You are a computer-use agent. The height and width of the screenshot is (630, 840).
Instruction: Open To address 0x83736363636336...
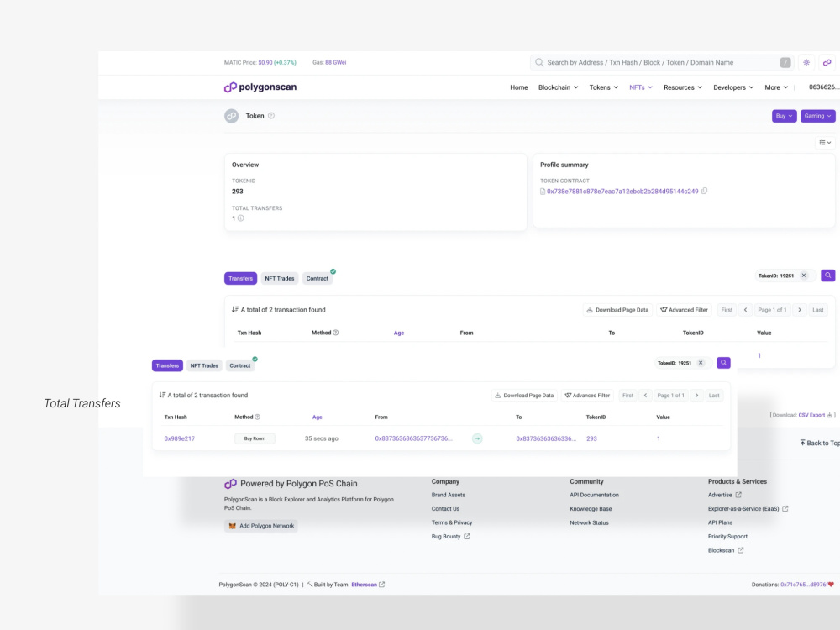point(546,438)
